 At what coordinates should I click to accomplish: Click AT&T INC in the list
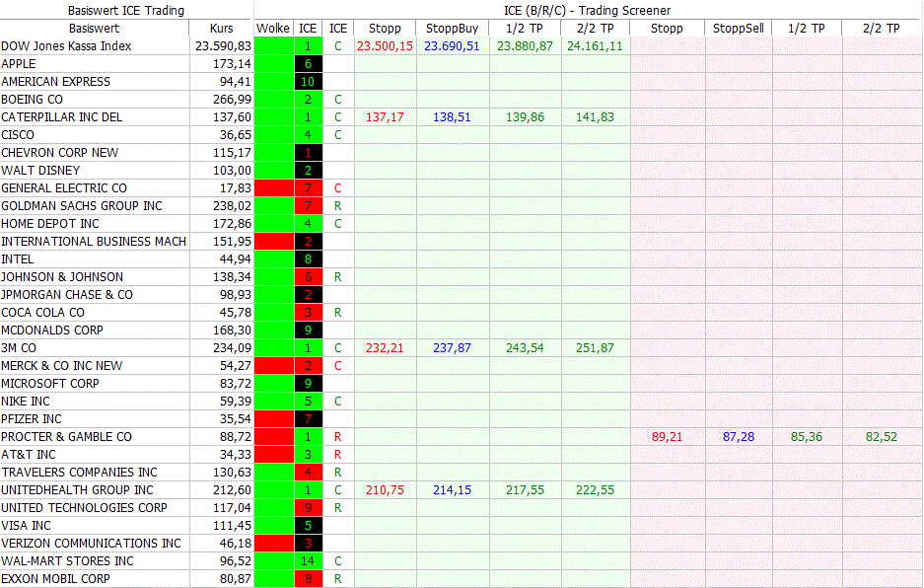tap(29, 454)
